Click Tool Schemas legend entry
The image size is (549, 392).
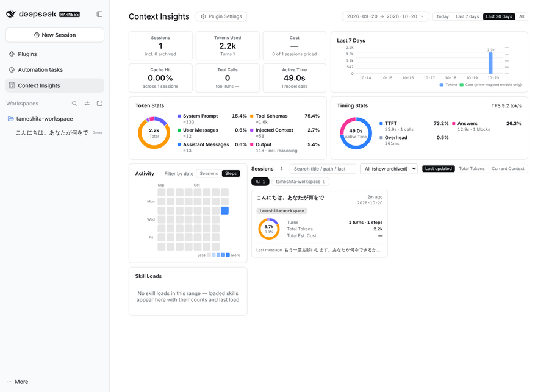285,119
